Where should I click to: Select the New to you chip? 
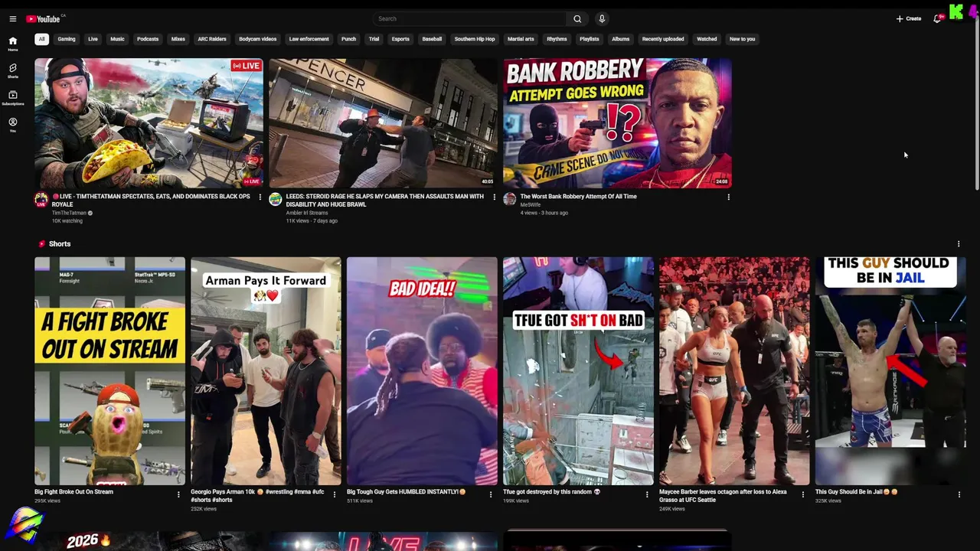point(742,39)
